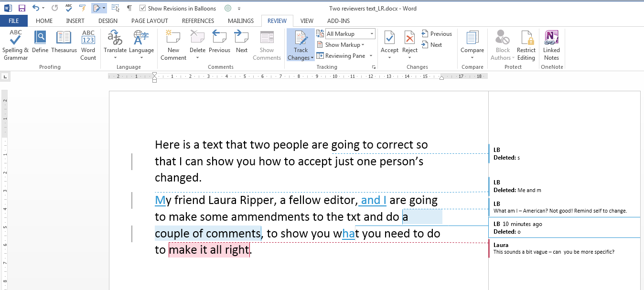
Task: Click the Save icon in quick access toolbar
Action: click(22, 8)
